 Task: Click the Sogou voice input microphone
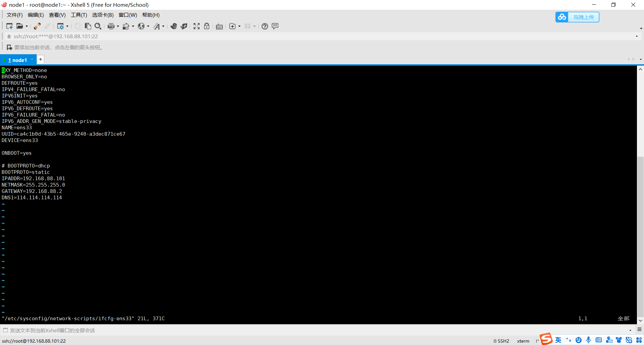coord(589,340)
